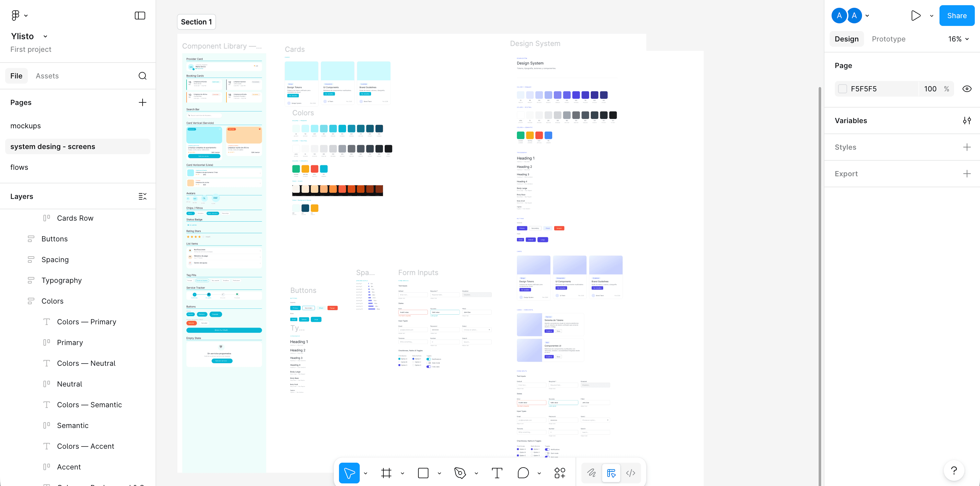This screenshot has height=486, width=980.
Task: Select the Rectangle tool
Action: pyautogui.click(x=423, y=473)
